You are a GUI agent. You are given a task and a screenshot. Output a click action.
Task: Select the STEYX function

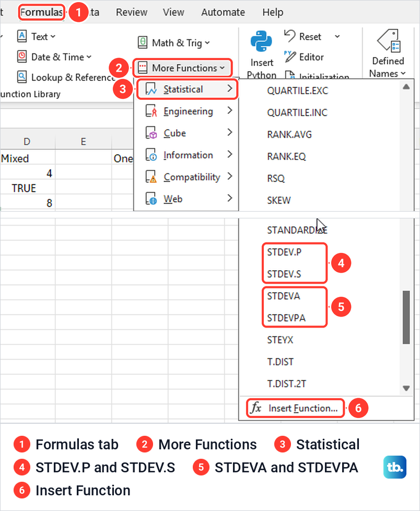[x=280, y=340]
